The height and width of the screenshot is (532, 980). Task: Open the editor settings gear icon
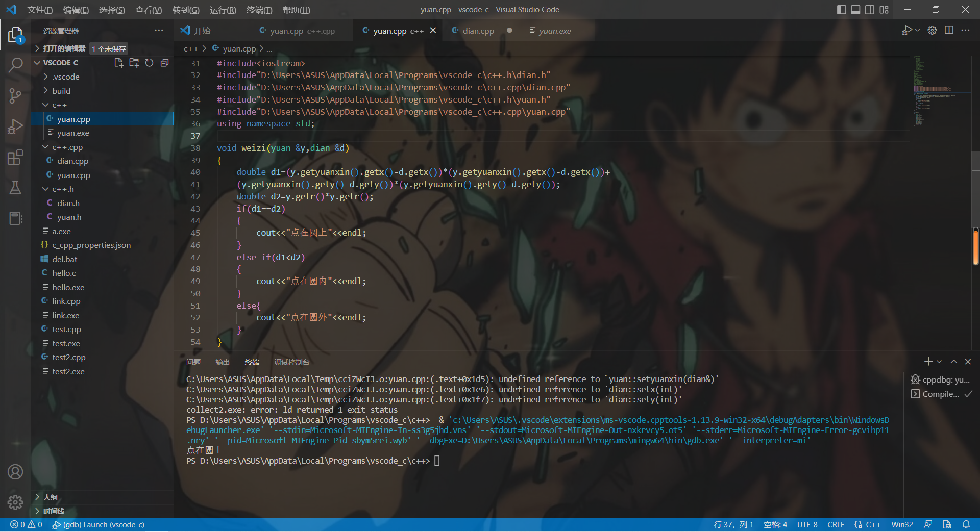932,30
